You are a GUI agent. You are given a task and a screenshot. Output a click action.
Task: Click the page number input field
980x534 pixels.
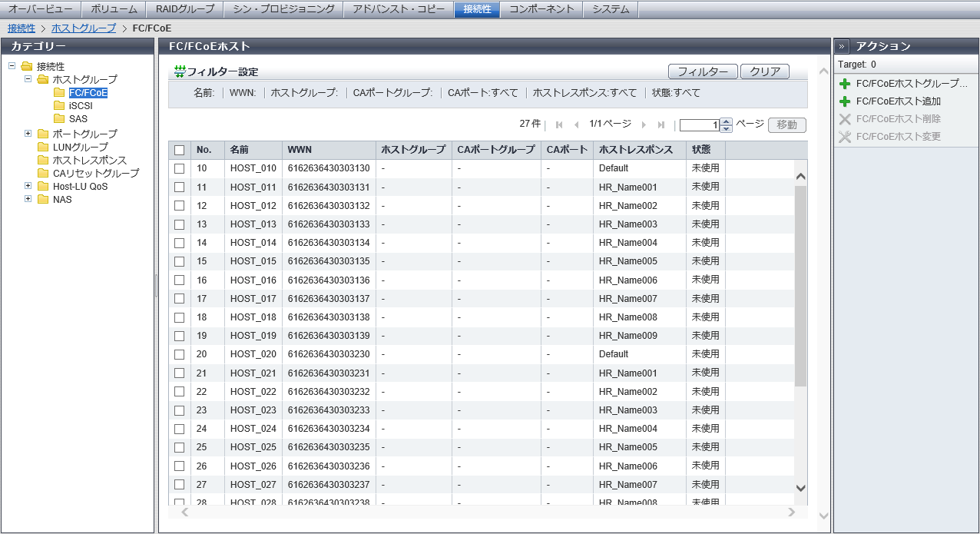click(699, 124)
